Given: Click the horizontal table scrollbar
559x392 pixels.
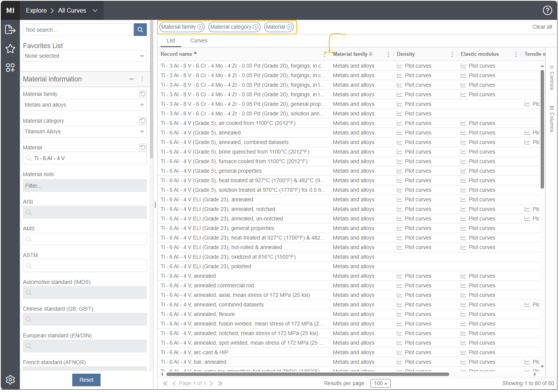Looking at the screenshot, I should [x=307, y=374].
